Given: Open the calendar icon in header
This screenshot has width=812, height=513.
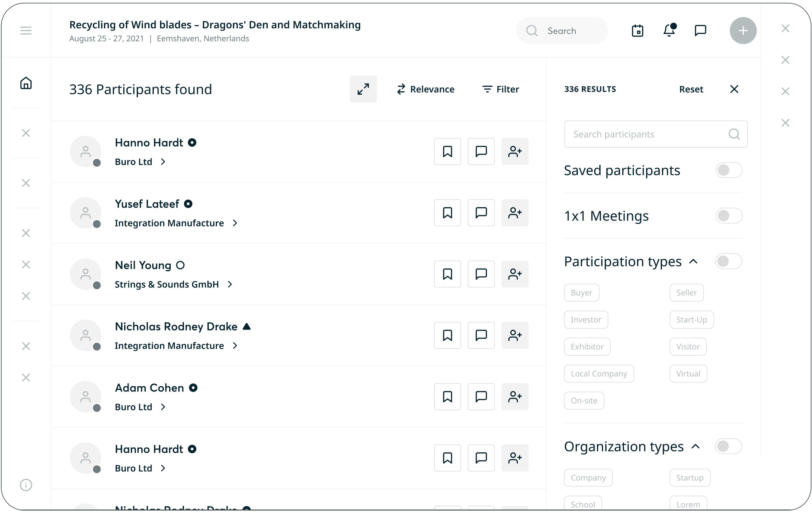Looking at the screenshot, I should pyautogui.click(x=637, y=31).
